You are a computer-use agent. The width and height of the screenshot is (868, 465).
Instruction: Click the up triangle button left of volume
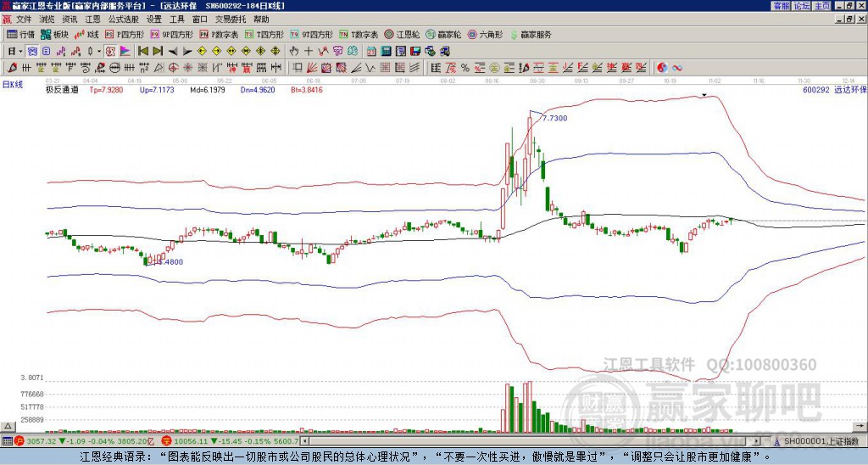(x=8, y=426)
